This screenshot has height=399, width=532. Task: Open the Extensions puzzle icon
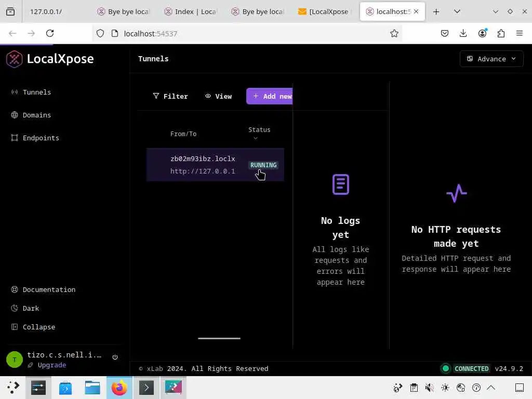tap(501, 33)
